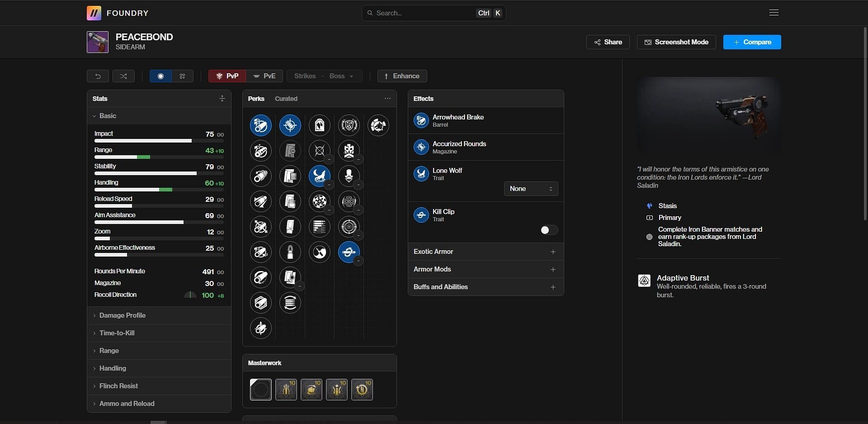Click the Handling stat bar
The image size is (868, 424).
tap(159, 190)
